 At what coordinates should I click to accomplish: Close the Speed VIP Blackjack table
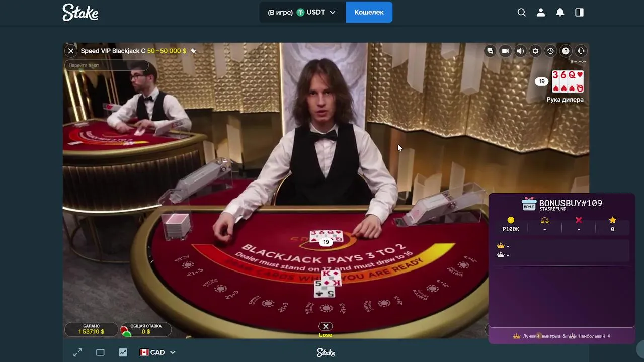click(71, 51)
